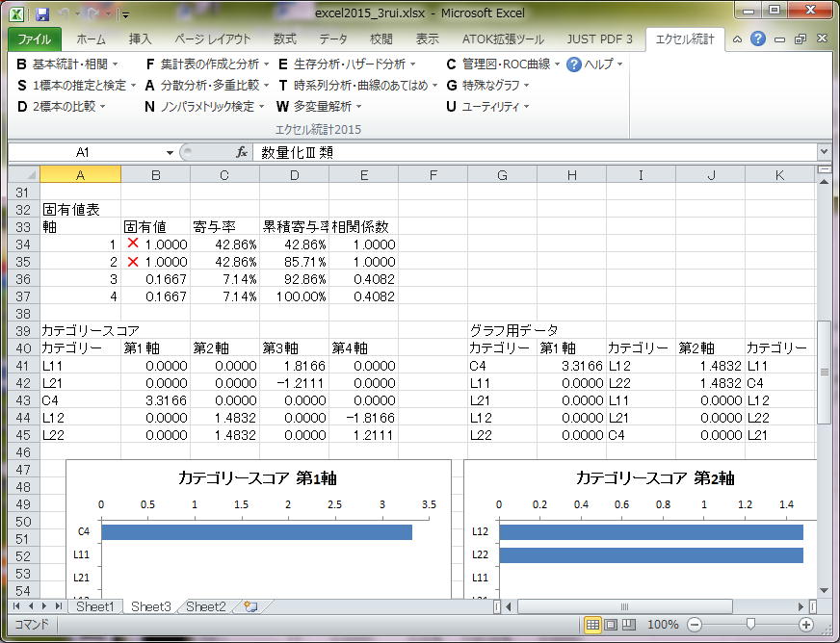The width and height of the screenshot is (840, 643).
Task: Open the Quick Access Toolbar customize arrow
Action: [125, 15]
